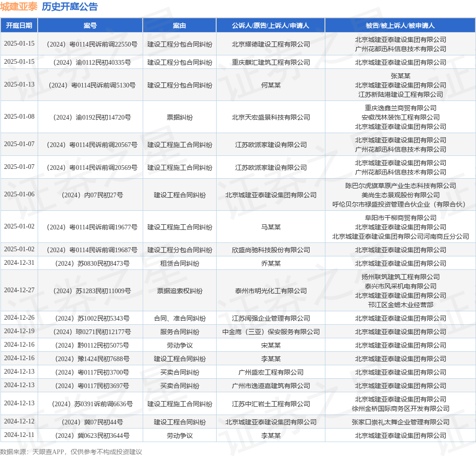This screenshot has height=456, width=476.
Task: Click plaintiff 北京耀德建设工程有限公司
Action: tap(271, 44)
